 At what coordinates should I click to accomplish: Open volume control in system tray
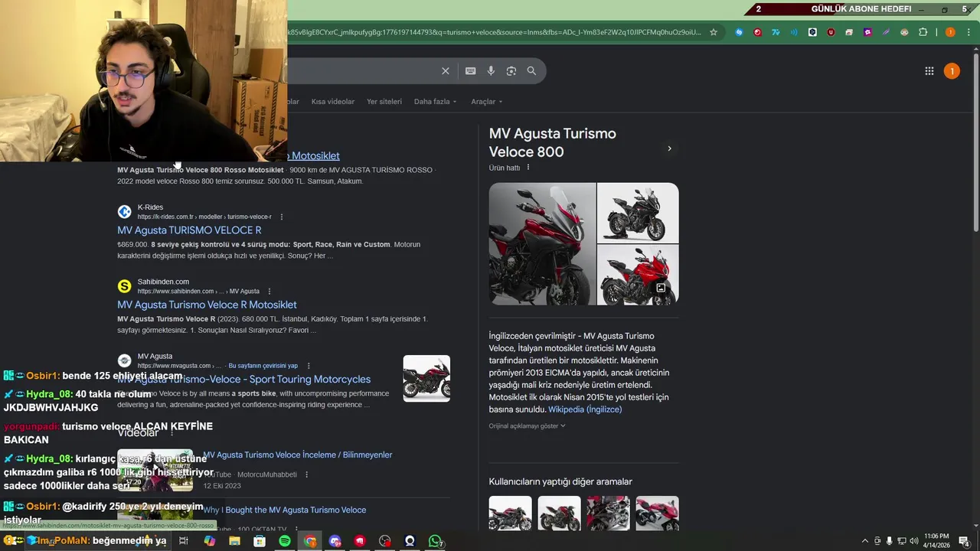pyautogui.click(x=913, y=541)
